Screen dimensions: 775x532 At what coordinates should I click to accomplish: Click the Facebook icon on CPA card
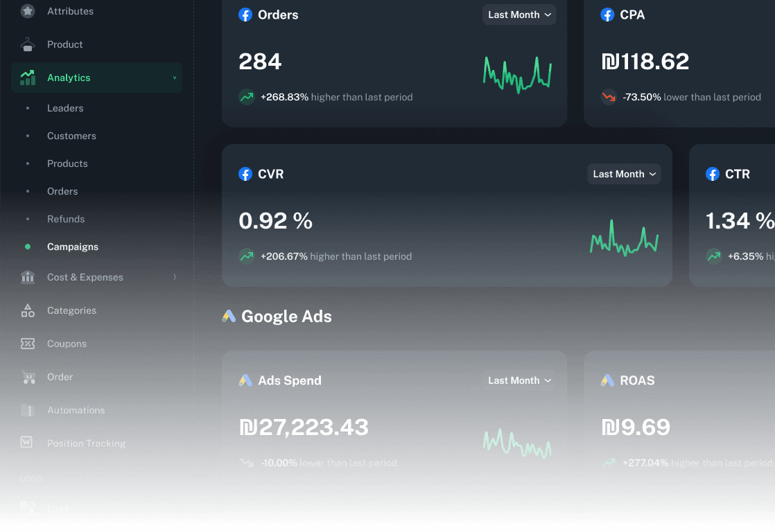pyautogui.click(x=607, y=15)
